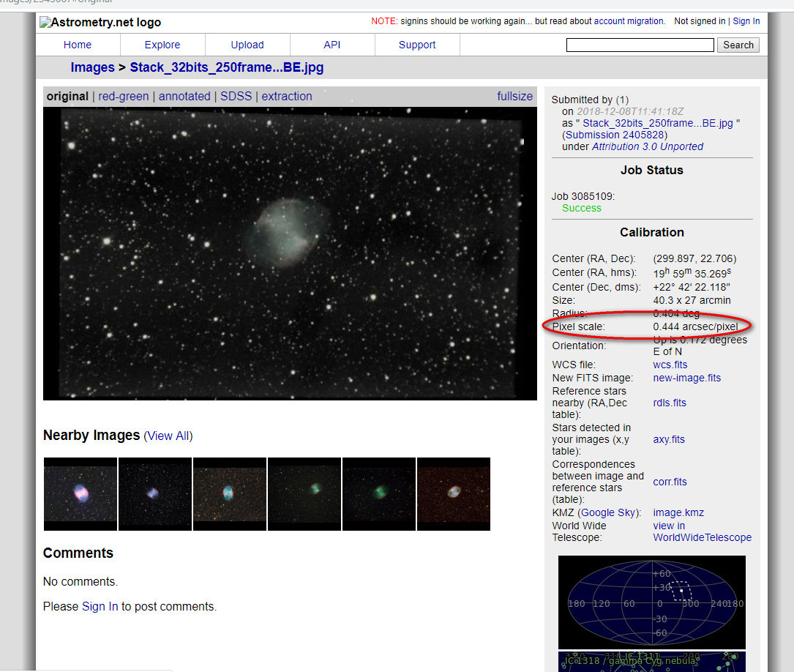Download new-image.fits
This screenshot has height=672, width=794.
click(x=686, y=378)
